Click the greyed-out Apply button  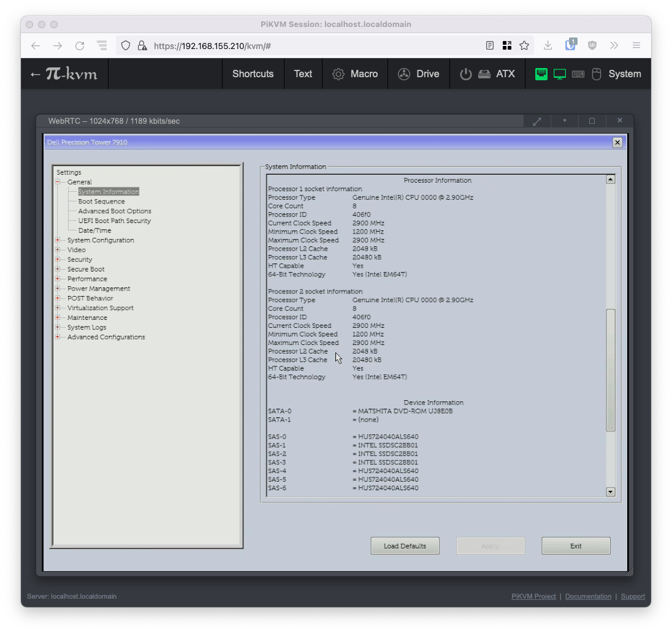[x=491, y=546]
